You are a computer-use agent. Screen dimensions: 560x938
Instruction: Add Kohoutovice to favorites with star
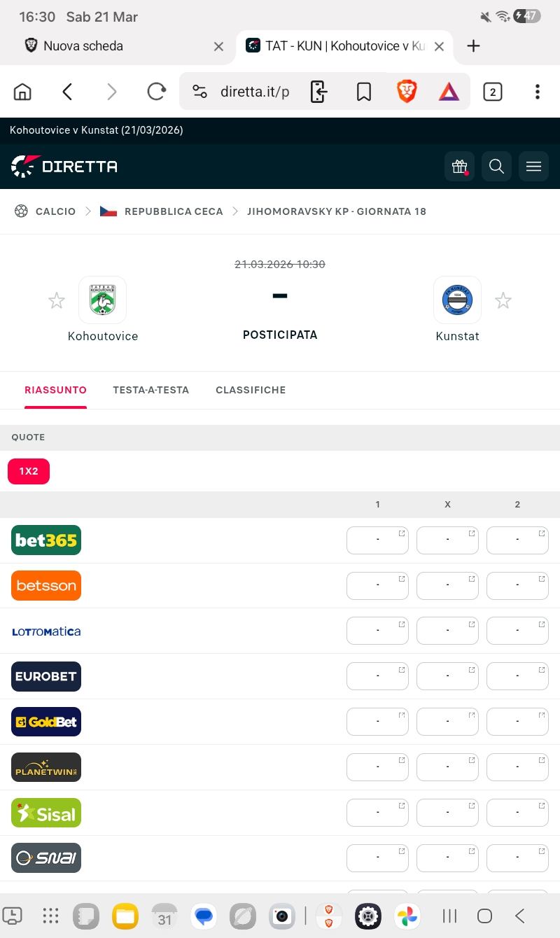coord(57,301)
